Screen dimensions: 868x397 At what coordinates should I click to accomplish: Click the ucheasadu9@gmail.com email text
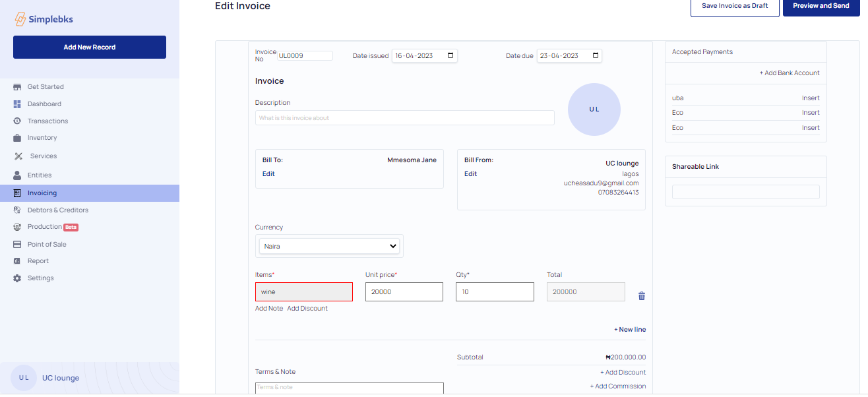(x=601, y=183)
